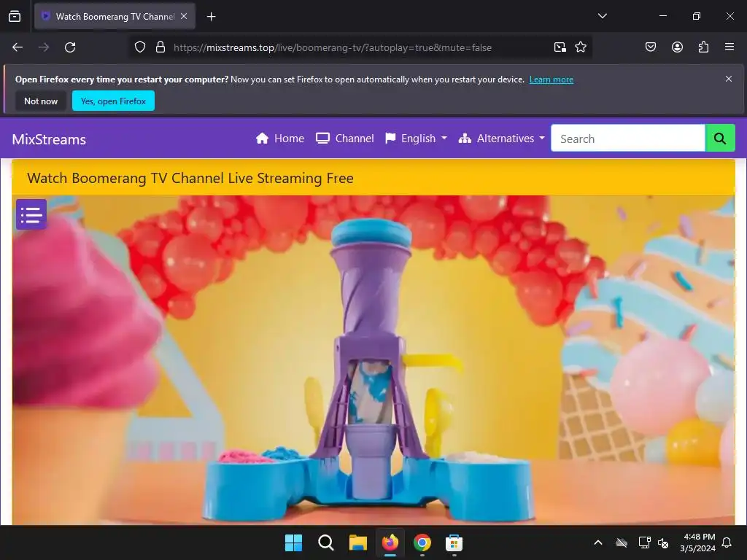Image resolution: width=747 pixels, height=560 pixels.
Task: Bookmark this page with the star icon
Action: (580, 47)
